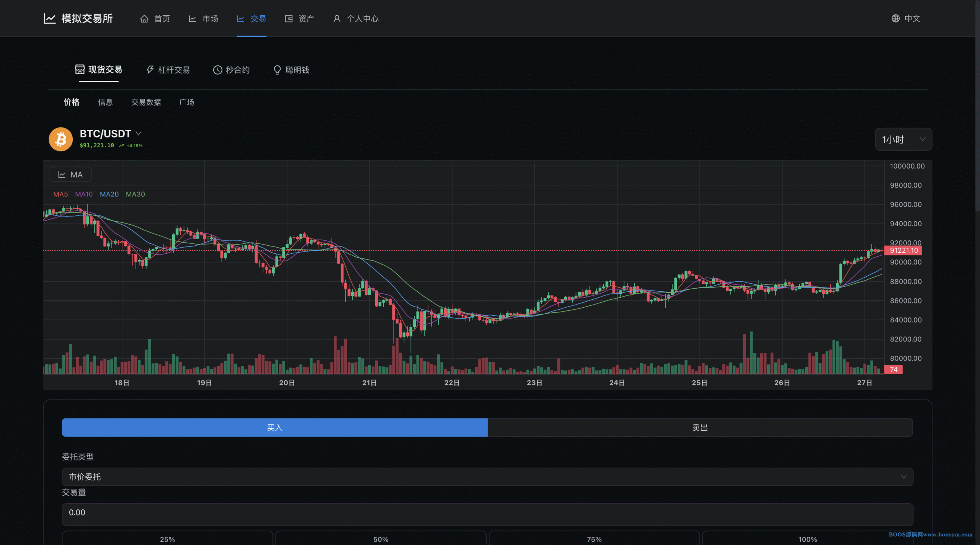Click the 50% amount button
980x545 pixels.
(381, 539)
